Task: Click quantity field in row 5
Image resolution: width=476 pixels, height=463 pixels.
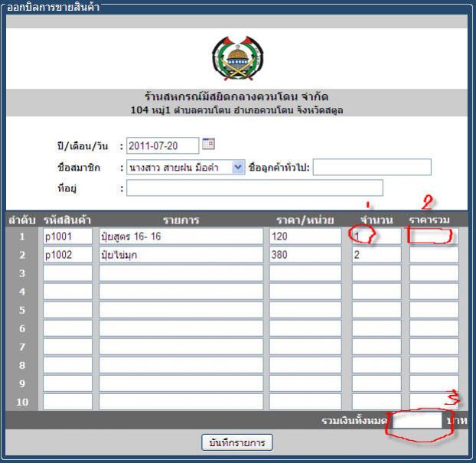Action: pos(377,310)
